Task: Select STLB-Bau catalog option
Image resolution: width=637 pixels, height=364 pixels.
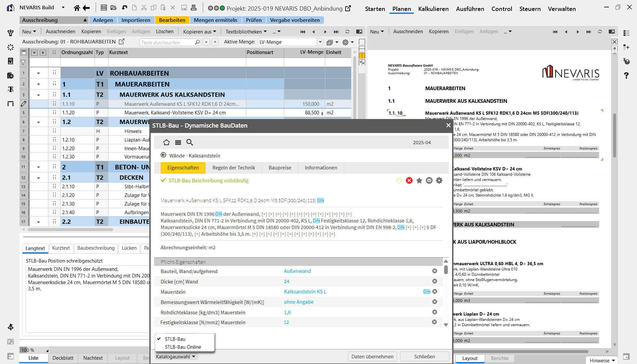Action: point(175,339)
